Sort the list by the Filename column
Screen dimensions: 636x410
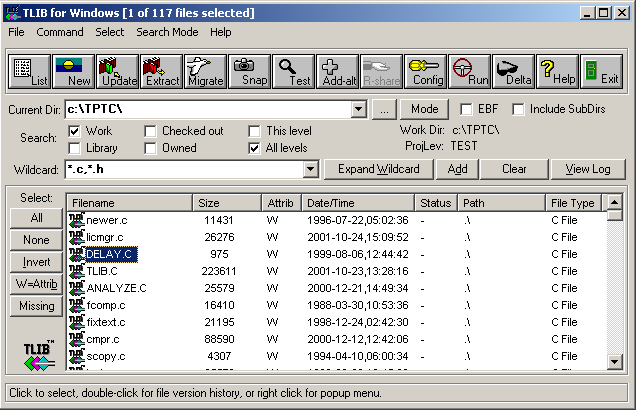pos(129,203)
